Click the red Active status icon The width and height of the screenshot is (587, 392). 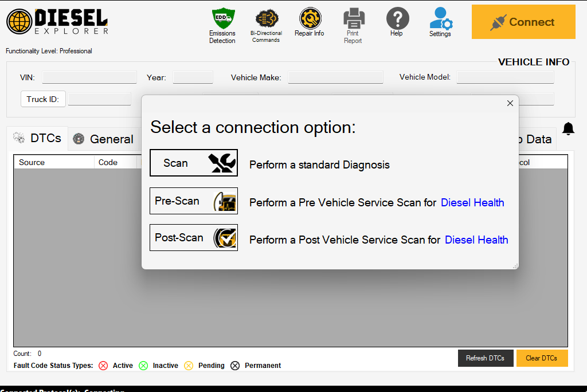click(x=103, y=366)
